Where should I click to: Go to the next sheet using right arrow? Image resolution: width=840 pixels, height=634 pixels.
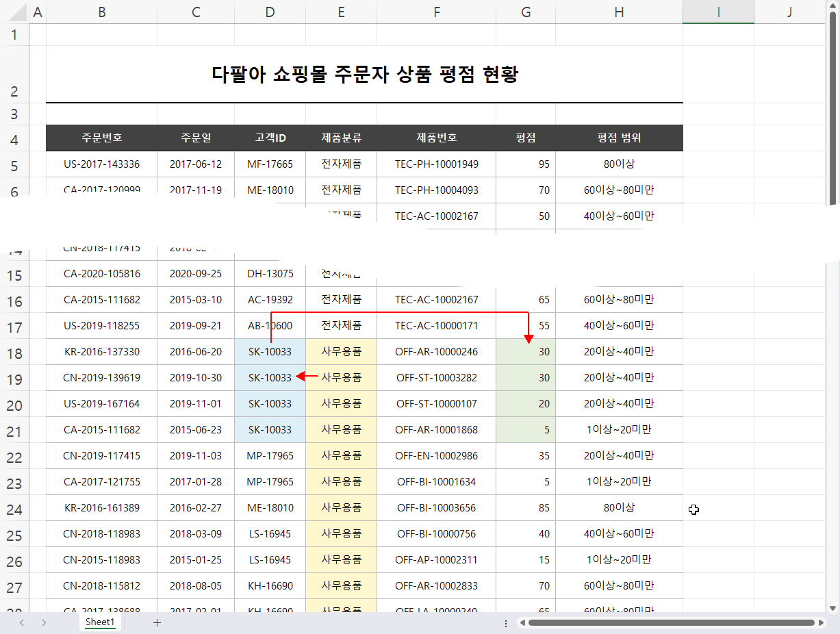[44, 622]
